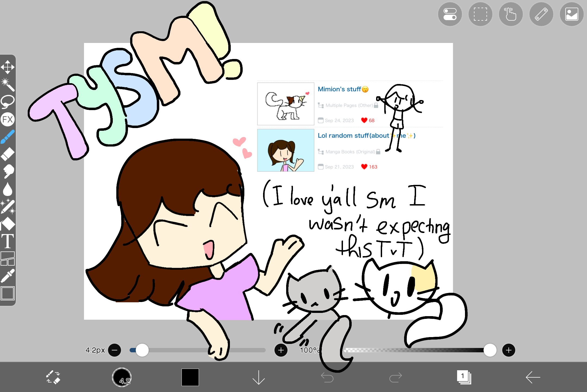Undo the last stroke
The width and height of the screenshot is (587, 392).
pyautogui.click(x=327, y=377)
